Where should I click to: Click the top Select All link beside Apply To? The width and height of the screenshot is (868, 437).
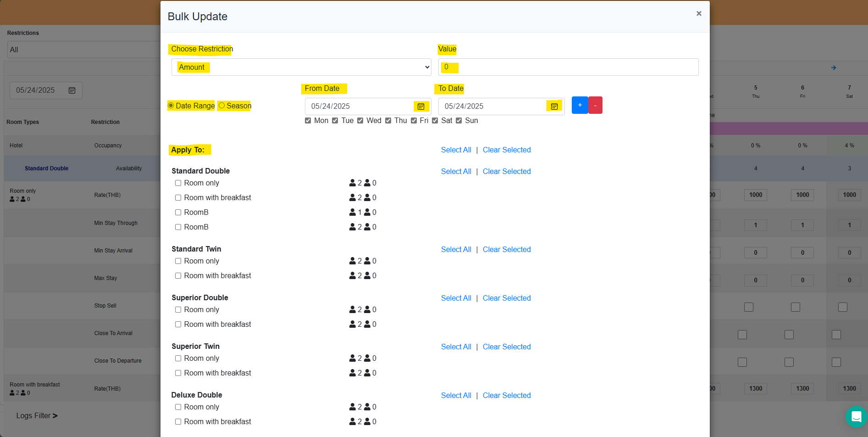[x=456, y=150]
